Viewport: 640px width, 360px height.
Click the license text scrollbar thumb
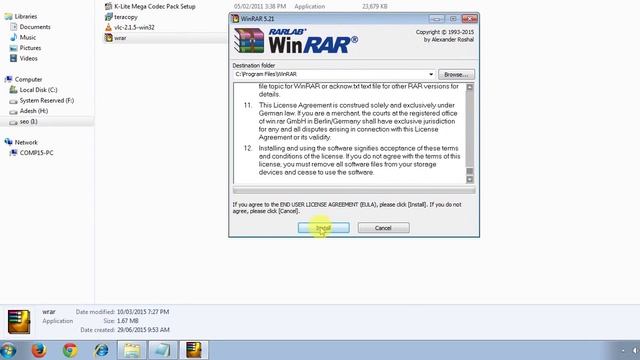469,171
